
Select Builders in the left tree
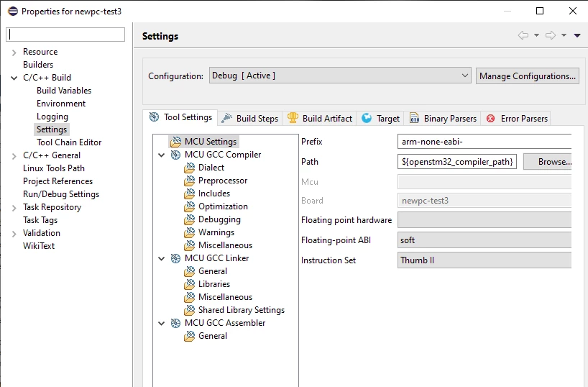pos(38,65)
